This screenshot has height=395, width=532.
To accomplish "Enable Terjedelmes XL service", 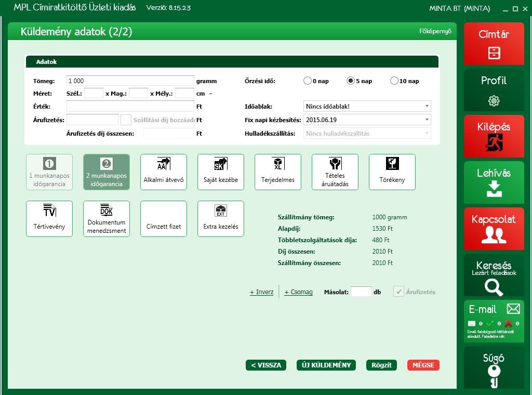I will coord(278,172).
